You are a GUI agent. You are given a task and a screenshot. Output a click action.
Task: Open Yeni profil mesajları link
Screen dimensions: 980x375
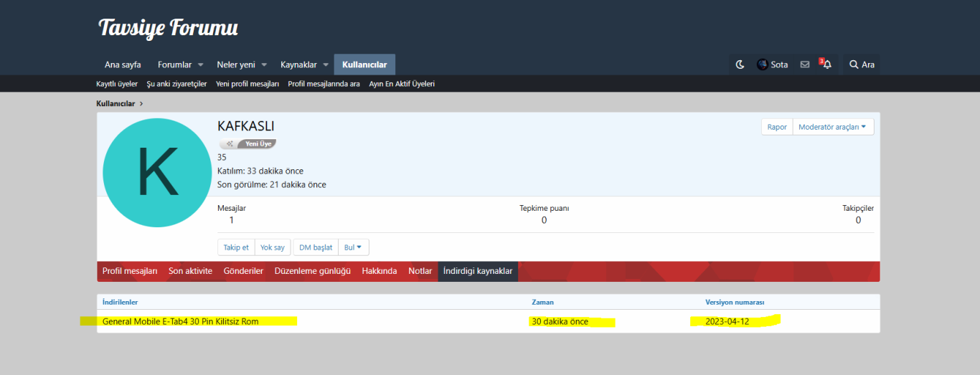click(x=248, y=84)
